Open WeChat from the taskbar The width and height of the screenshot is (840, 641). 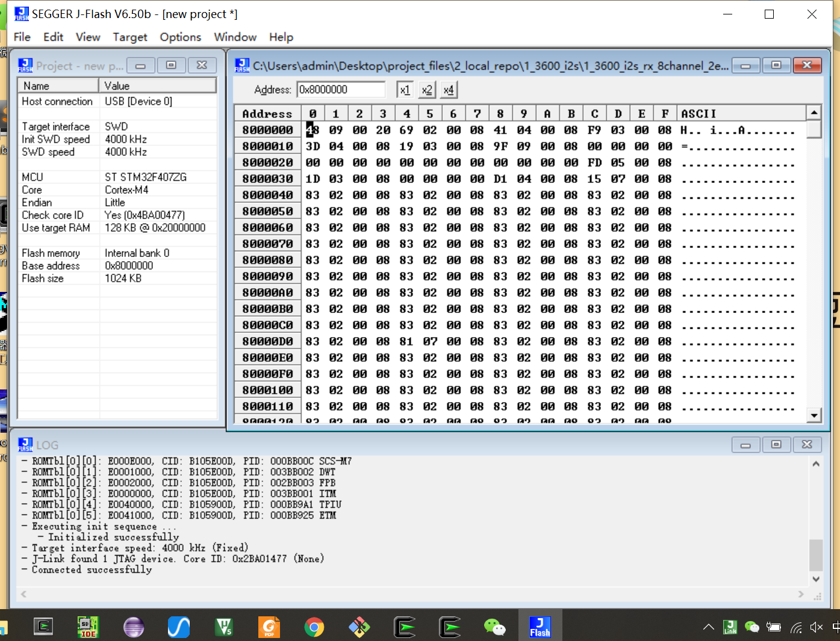pos(495,627)
